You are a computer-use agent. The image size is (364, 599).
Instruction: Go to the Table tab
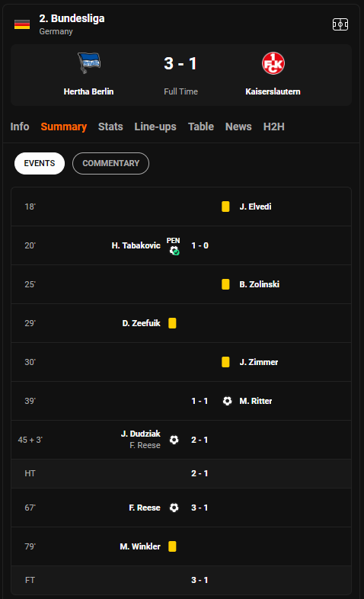coord(201,127)
